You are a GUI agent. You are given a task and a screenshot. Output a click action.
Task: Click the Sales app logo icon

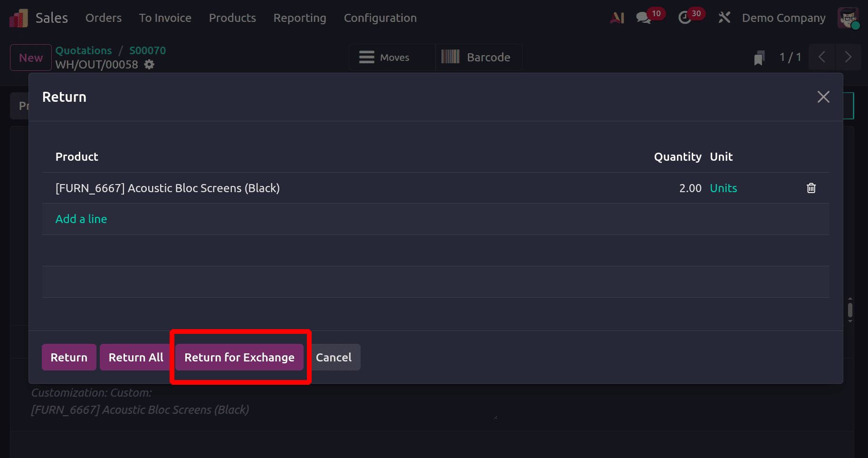19,18
